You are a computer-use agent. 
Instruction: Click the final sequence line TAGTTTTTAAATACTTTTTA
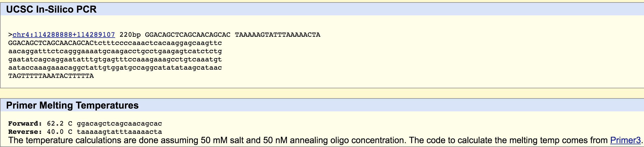[51, 76]
